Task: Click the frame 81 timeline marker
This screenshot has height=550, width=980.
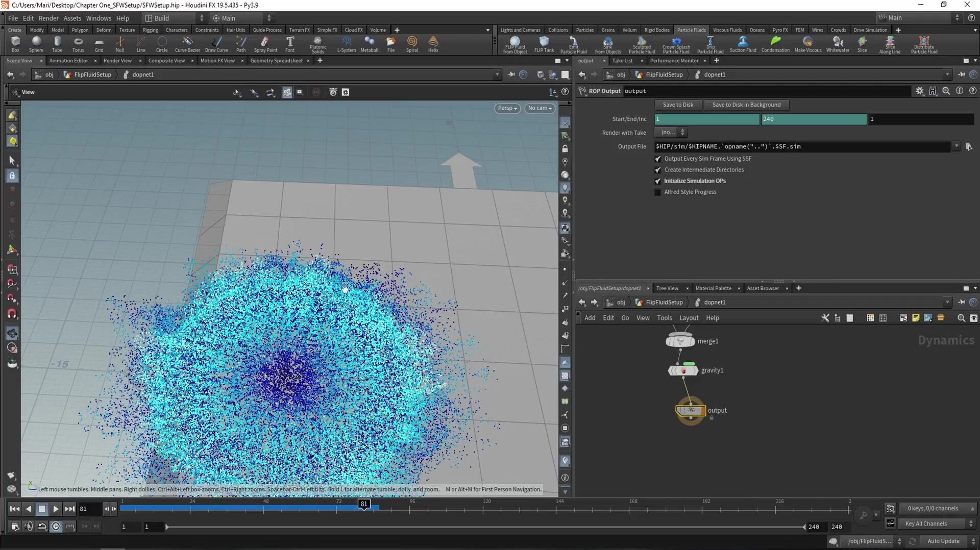Action: click(x=363, y=504)
